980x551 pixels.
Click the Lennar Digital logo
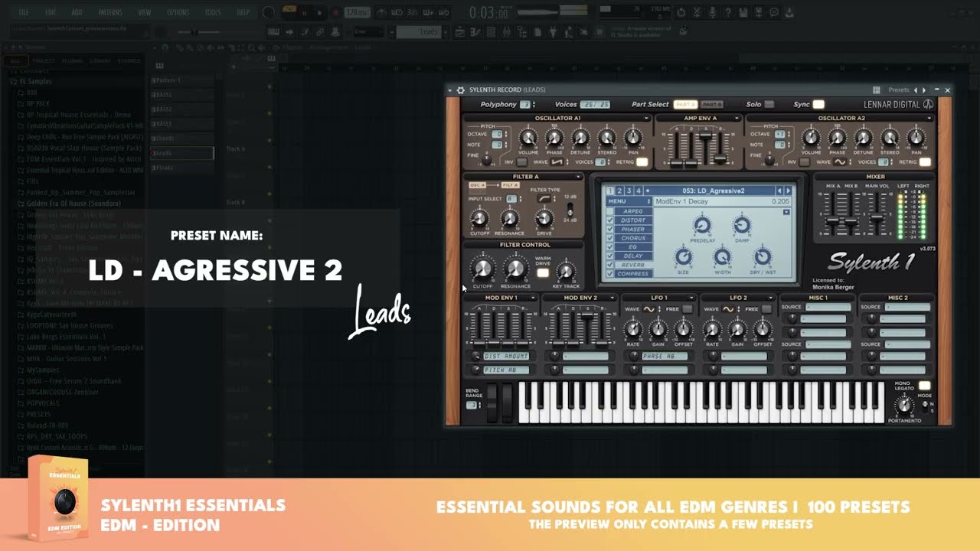click(898, 105)
